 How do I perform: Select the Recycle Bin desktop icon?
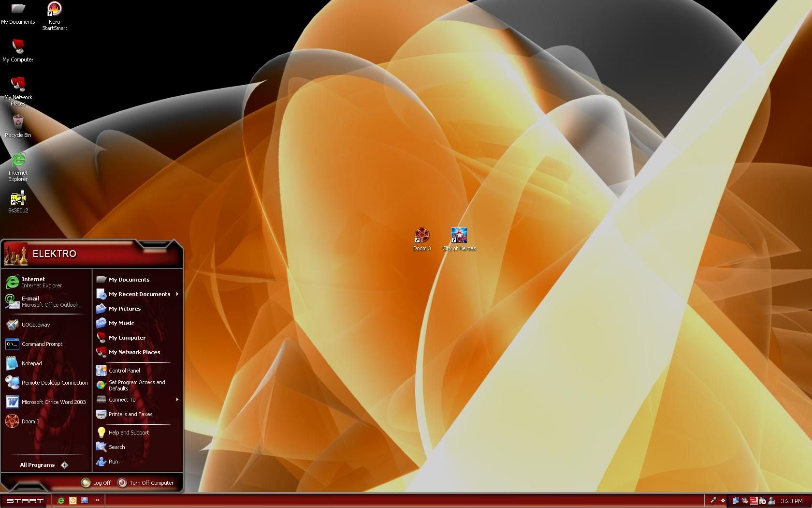18,126
